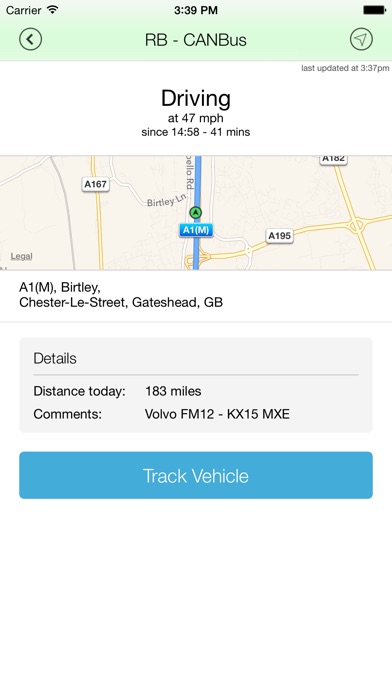392x696 pixels.
Task: Tap the Birtley Ln. label on map
Action: point(167,201)
